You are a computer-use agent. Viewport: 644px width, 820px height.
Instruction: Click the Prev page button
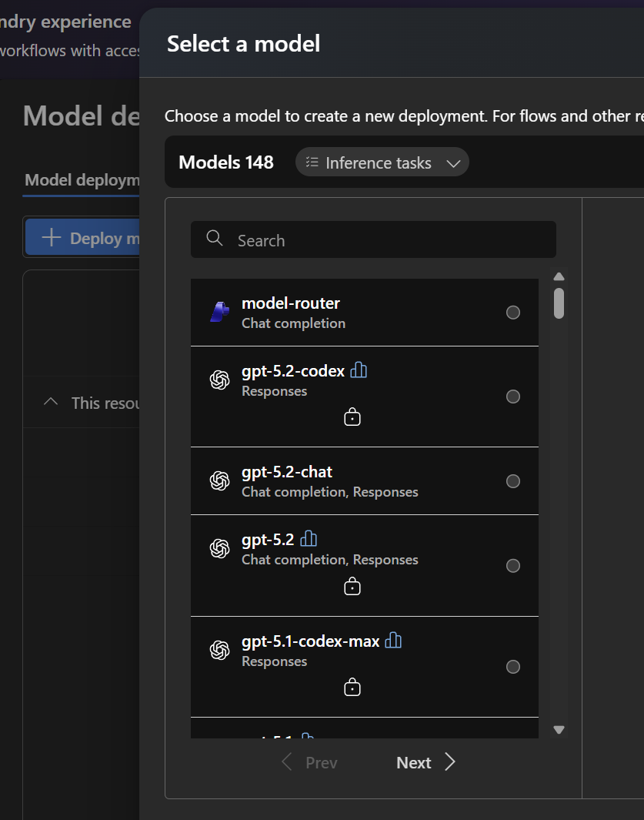pyautogui.click(x=309, y=762)
